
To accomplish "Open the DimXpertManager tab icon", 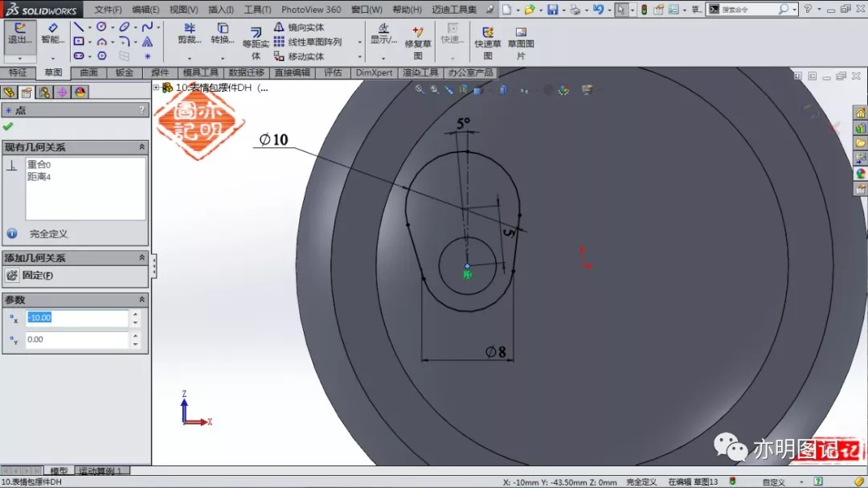I will coord(62,92).
